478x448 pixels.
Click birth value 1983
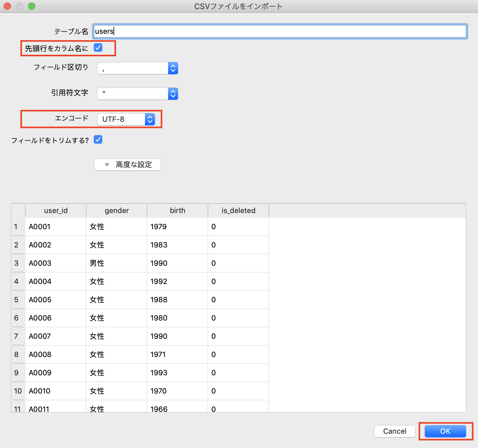point(177,245)
